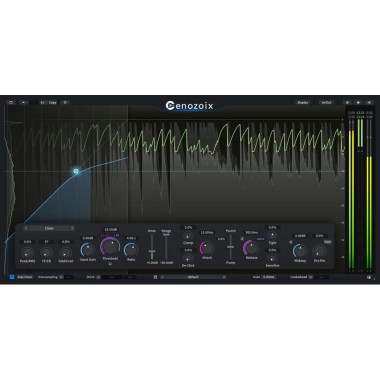
Task: Open the Display menu
Action: [x=303, y=102]
